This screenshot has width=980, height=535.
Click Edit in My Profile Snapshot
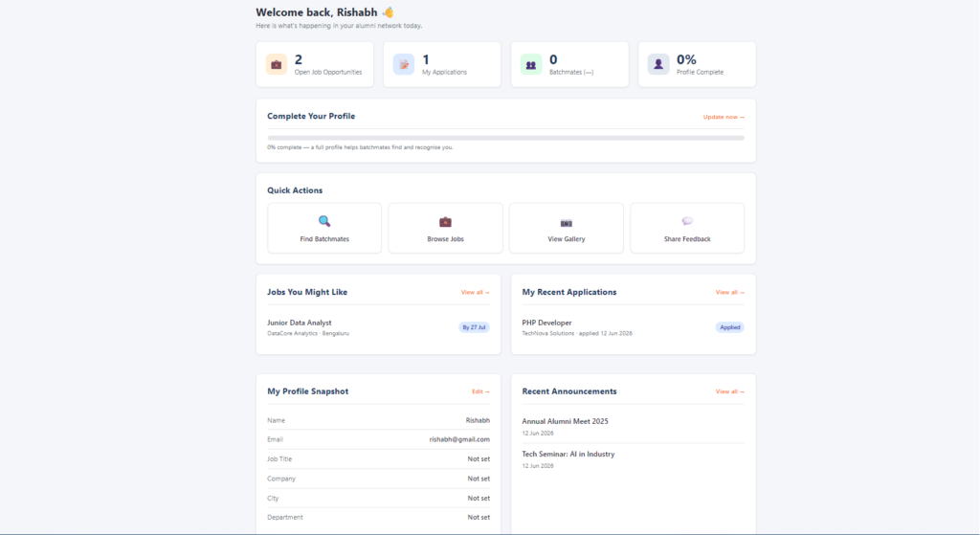tap(480, 391)
